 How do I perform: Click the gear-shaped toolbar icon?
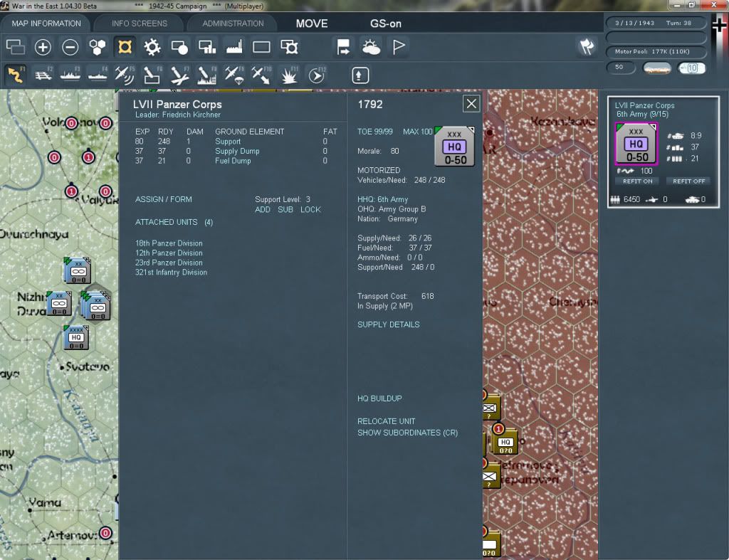(152, 47)
